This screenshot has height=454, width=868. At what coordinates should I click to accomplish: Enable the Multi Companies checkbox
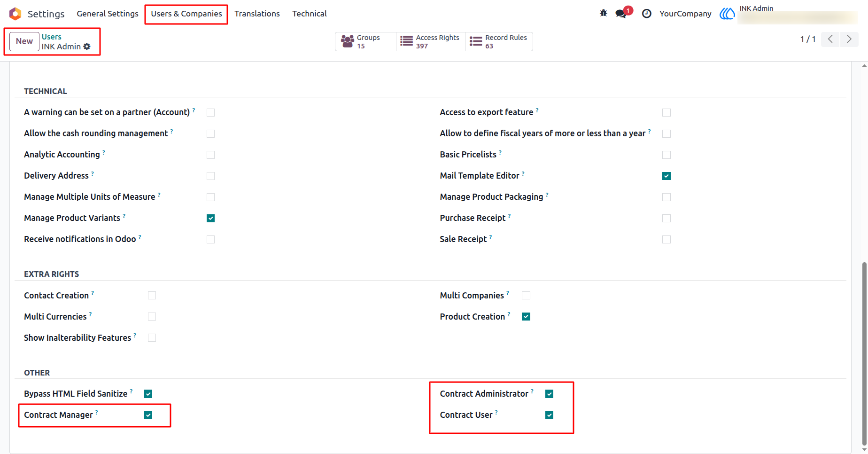coord(526,296)
